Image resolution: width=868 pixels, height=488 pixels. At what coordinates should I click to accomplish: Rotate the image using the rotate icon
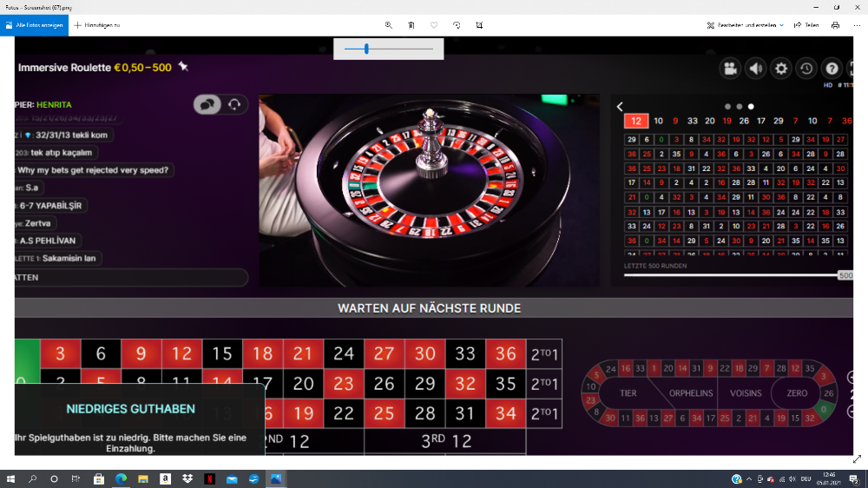(457, 25)
